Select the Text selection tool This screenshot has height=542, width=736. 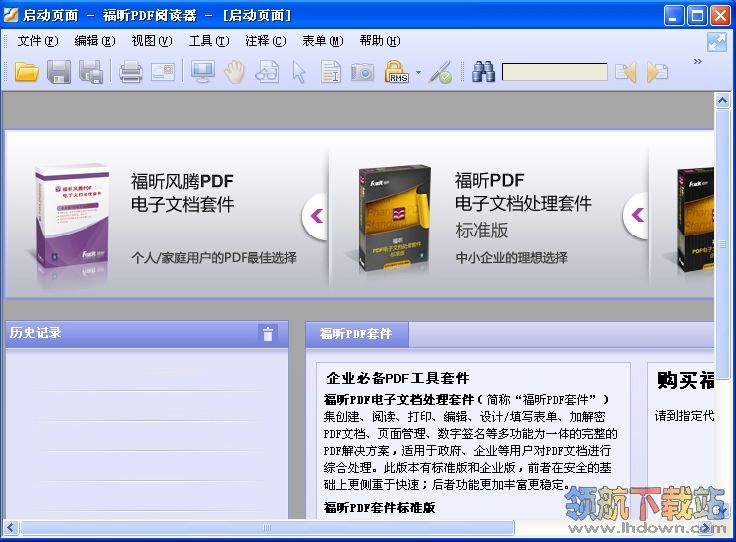point(331,72)
